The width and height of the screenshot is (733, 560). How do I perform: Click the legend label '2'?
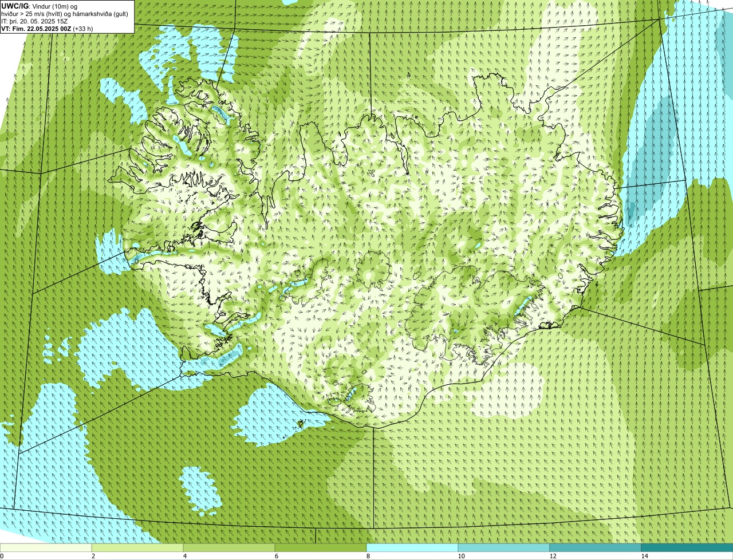[x=93, y=556]
